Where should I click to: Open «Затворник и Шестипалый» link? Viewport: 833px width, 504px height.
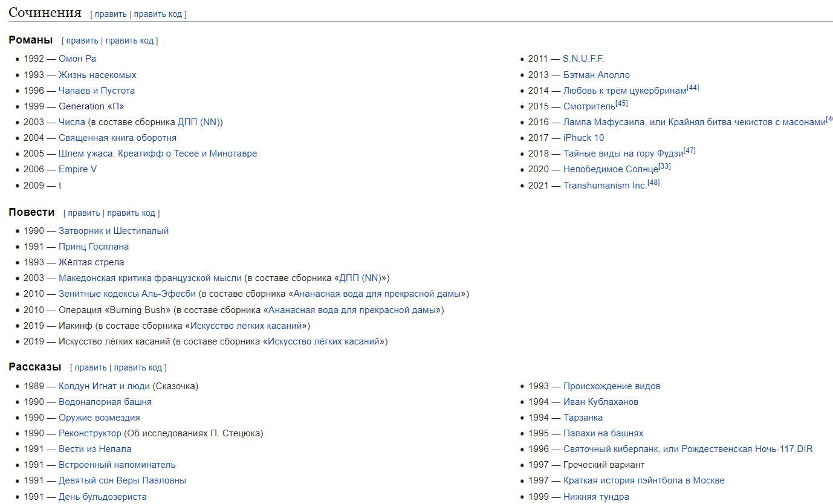coord(114,231)
